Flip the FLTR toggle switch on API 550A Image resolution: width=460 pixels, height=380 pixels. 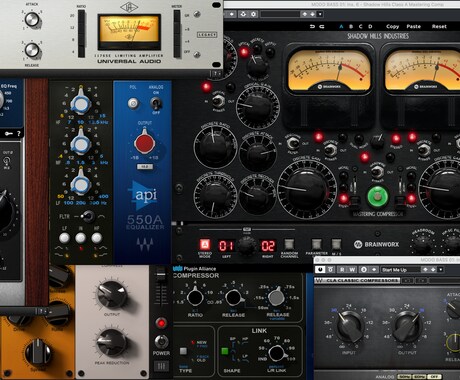tap(88, 216)
